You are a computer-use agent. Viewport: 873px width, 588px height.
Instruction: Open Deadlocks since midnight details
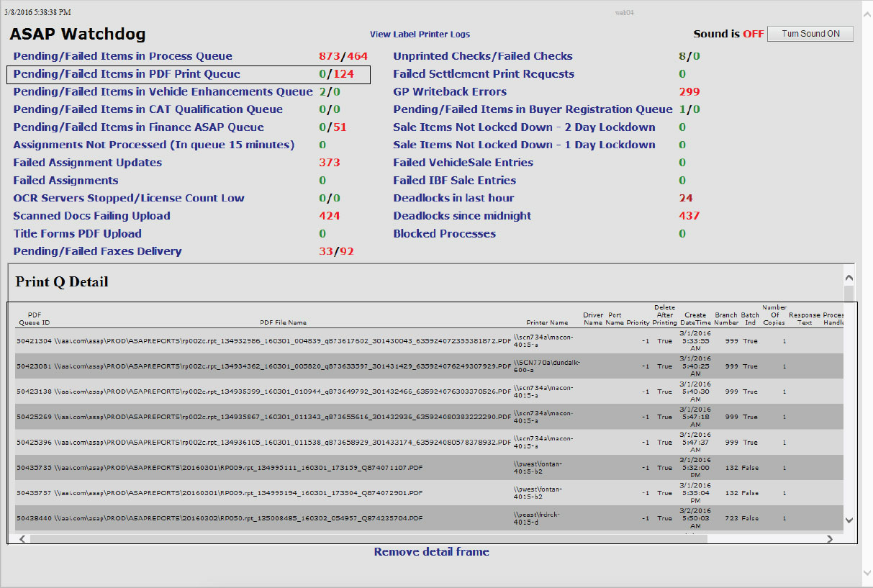(462, 216)
